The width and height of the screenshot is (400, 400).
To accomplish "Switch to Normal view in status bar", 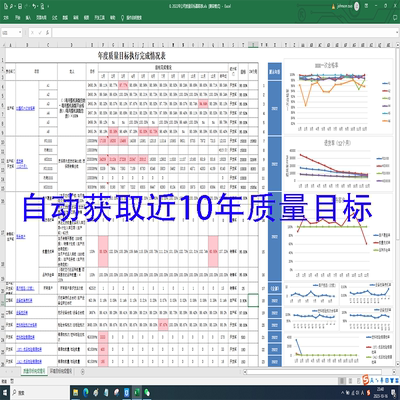I will (342, 381).
